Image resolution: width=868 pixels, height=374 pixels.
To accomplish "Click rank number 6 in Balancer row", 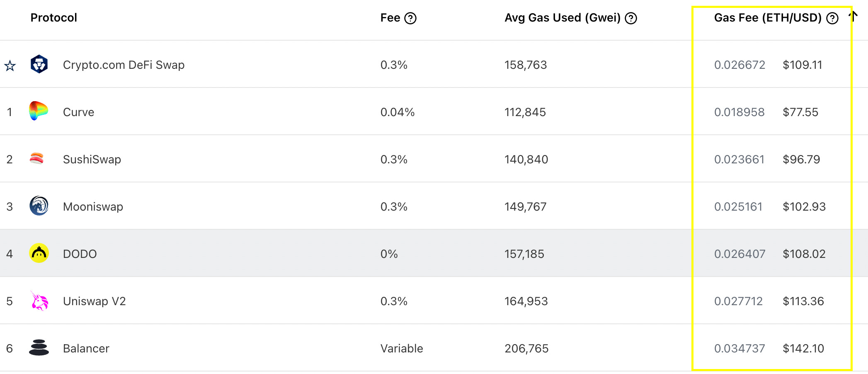I will (10, 348).
